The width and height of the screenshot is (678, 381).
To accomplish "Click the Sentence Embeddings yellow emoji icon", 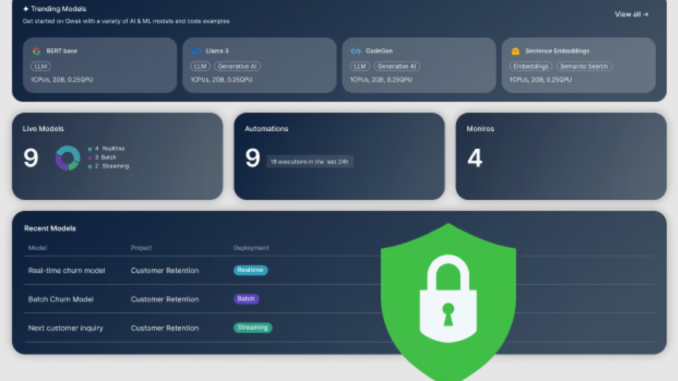I will click(515, 51).
